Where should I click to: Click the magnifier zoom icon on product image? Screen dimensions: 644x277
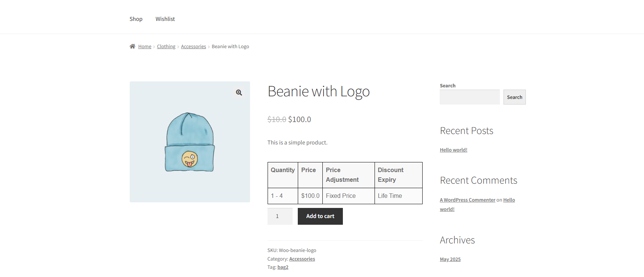point(239,93)
